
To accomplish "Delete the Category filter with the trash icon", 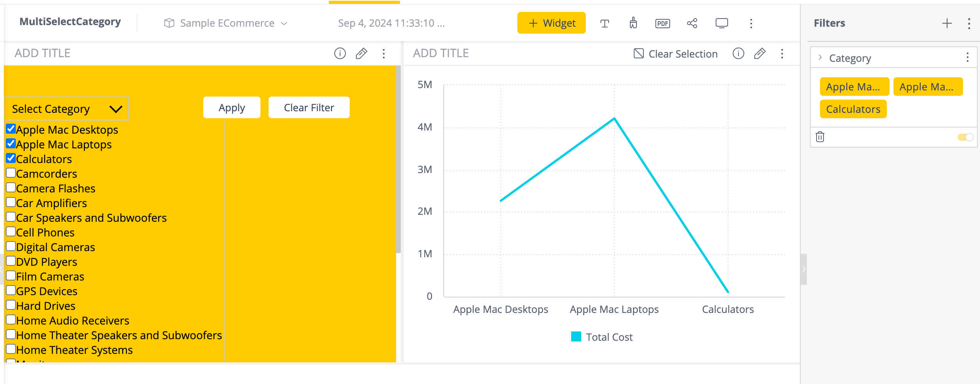I will (820, 137).
